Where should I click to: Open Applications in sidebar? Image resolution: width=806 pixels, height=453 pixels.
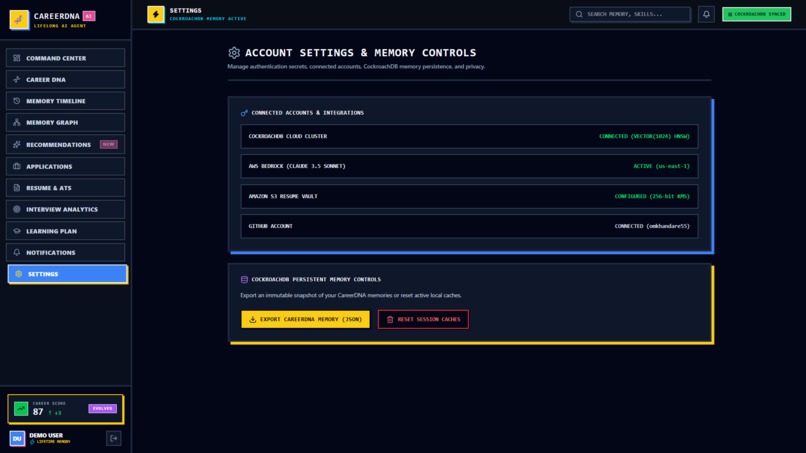[x=65, y=167]
